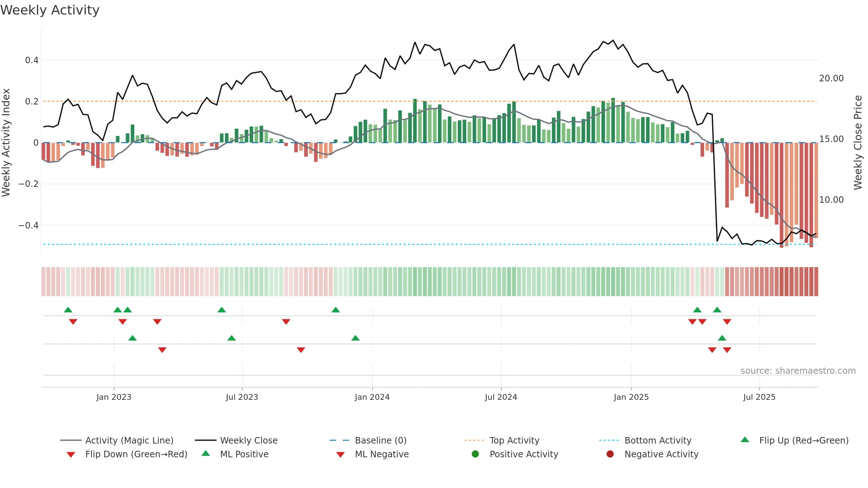This screenshot has width=868, height=488.
Task: Toggle the Weekly Close legend entry
Action: (x=236, y=440)
